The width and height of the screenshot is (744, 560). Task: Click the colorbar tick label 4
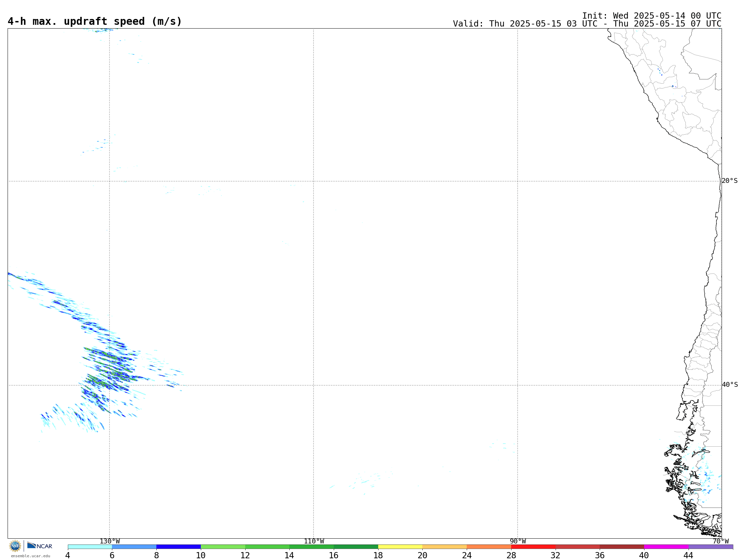pyautogui.click(x=68, y=556)
